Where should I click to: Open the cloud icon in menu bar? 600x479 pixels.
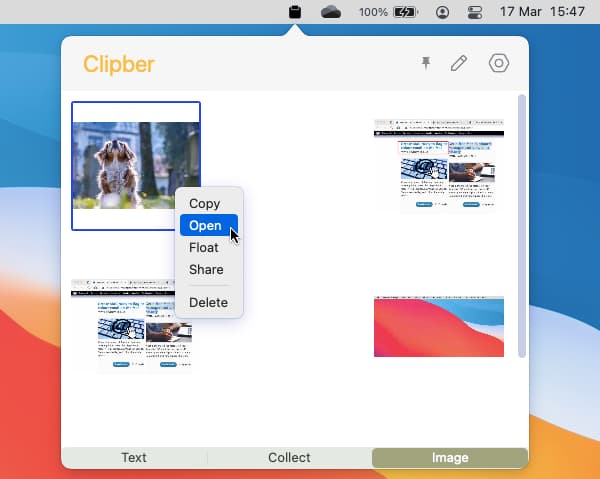point(331,12)
